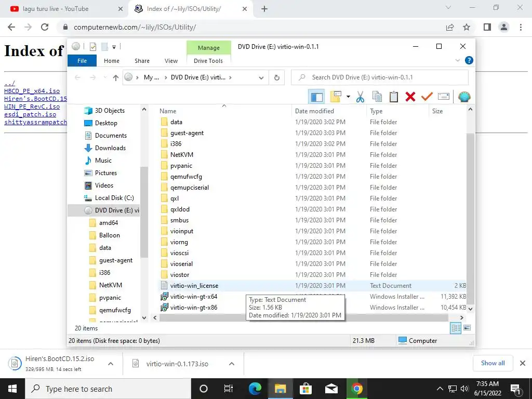The image size is (532, 399).
Task: Open the Share ribbon tab
Action: coord(142,61)
